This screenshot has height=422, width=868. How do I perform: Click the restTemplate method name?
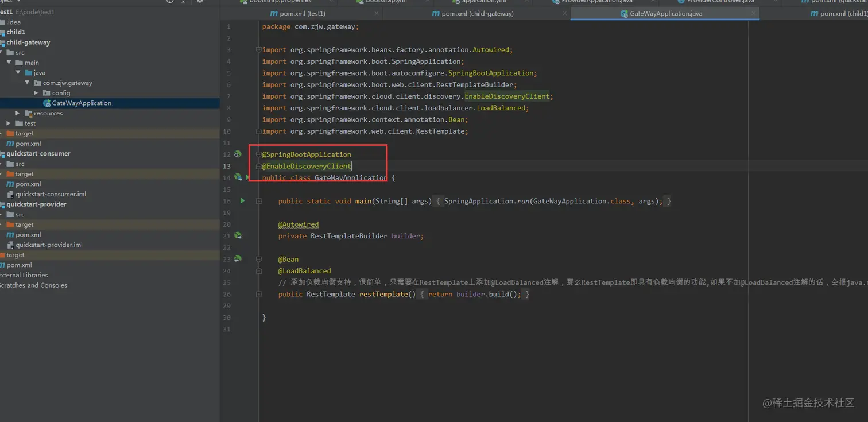(383, 294)
